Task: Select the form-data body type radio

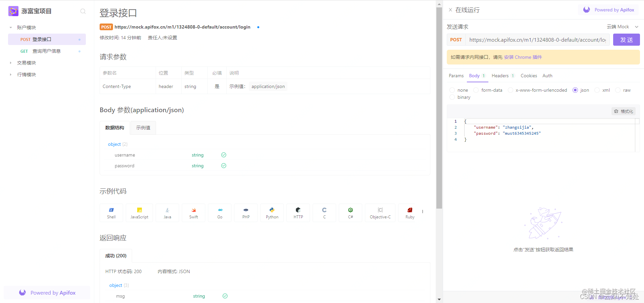Action: (476, 90)
